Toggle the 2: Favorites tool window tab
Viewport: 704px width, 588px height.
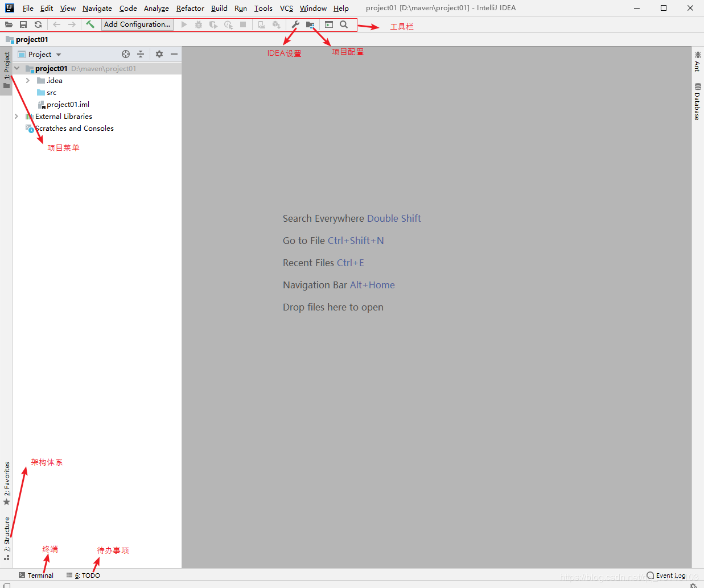(x=6, y=483)
